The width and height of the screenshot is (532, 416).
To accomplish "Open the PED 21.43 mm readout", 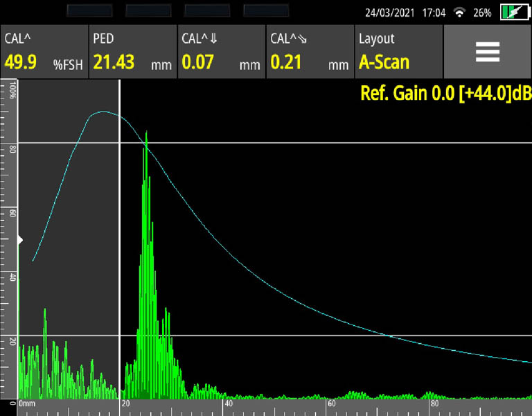I will tap(132, 53).
